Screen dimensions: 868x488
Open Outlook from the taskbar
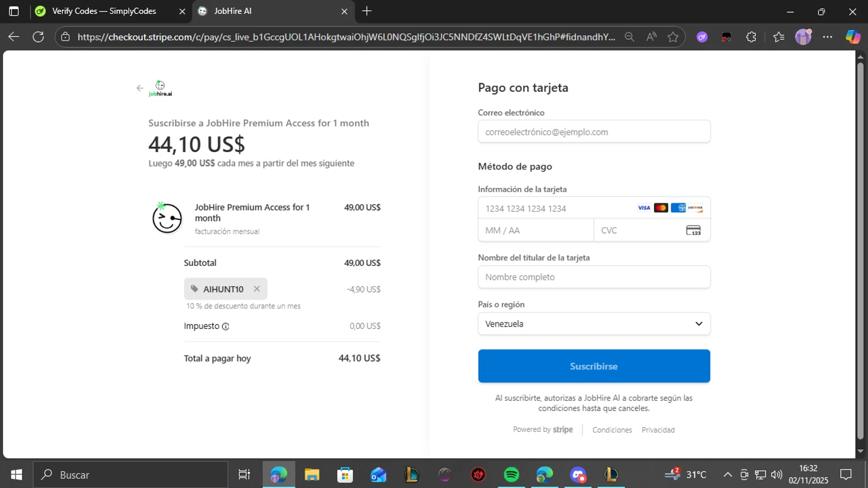(378, 475)
